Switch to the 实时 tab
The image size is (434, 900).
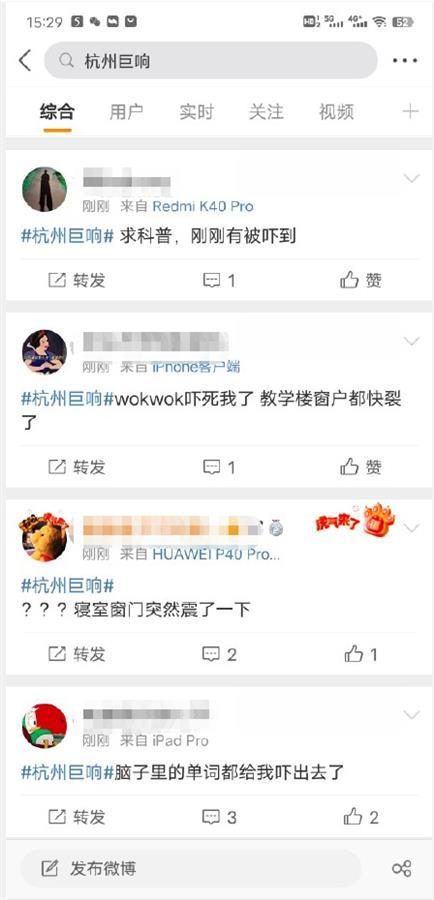(196, 111)
